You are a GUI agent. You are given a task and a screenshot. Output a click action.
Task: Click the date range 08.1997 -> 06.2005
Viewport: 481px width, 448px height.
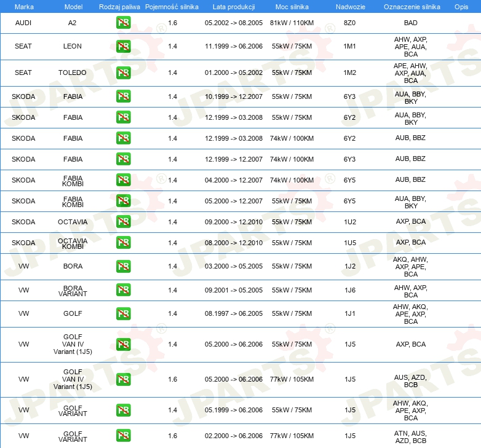pyautogui.click(x=234, y=313)
